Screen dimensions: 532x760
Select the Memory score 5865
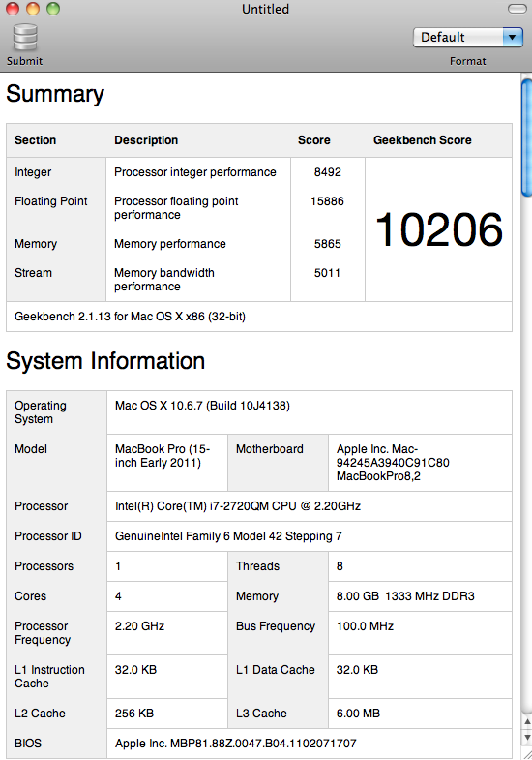328,244
